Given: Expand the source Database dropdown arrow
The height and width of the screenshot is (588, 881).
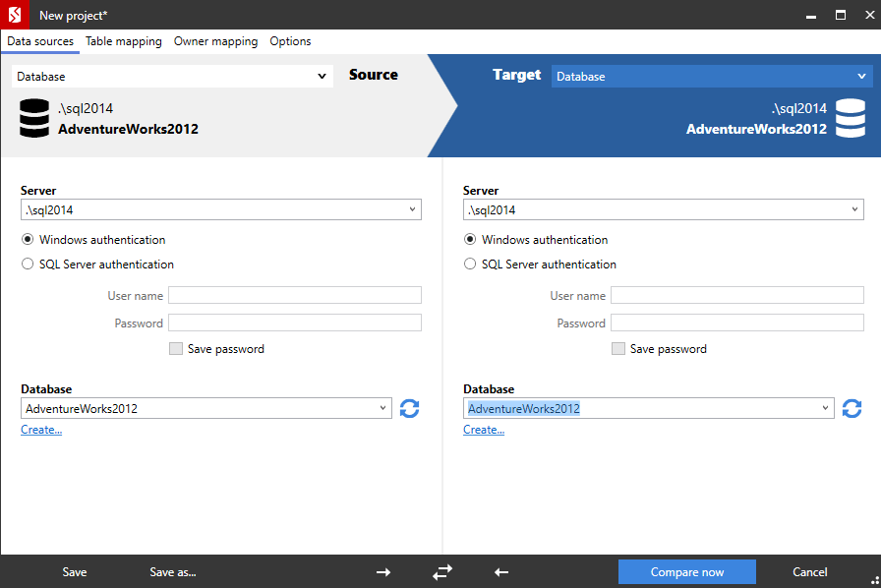Looking at the screenshot, I should 382,408.
